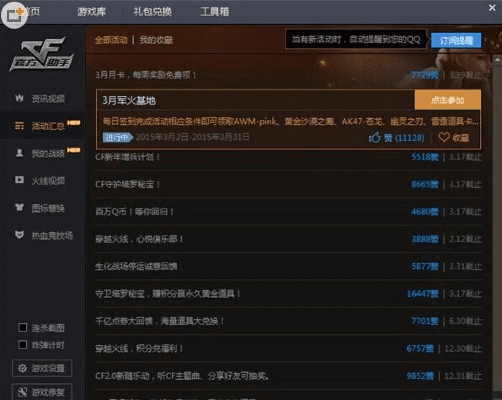Favorite 3月军火基地 with heart 收藏
Image resolution: width=502 pixels, height=400 pixels.
click(454, 137)
